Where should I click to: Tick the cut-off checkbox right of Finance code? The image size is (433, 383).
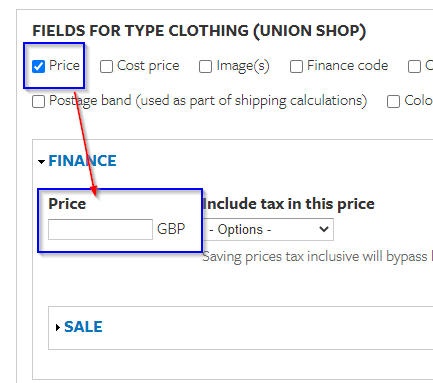click(x=414, y=66)
